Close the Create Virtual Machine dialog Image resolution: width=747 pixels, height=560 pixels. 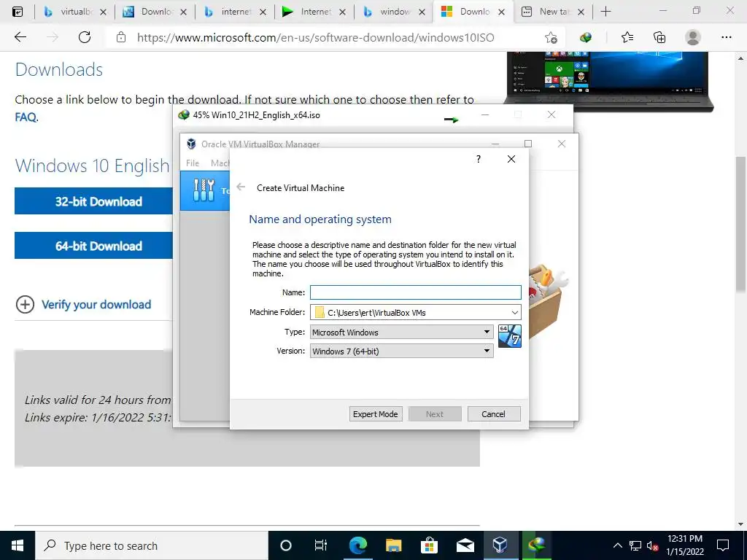[x=511, y=159]
